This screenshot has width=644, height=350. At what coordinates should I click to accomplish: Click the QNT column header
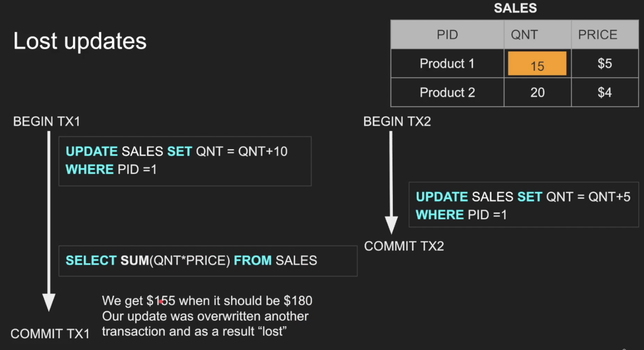(x=537, y=35)
